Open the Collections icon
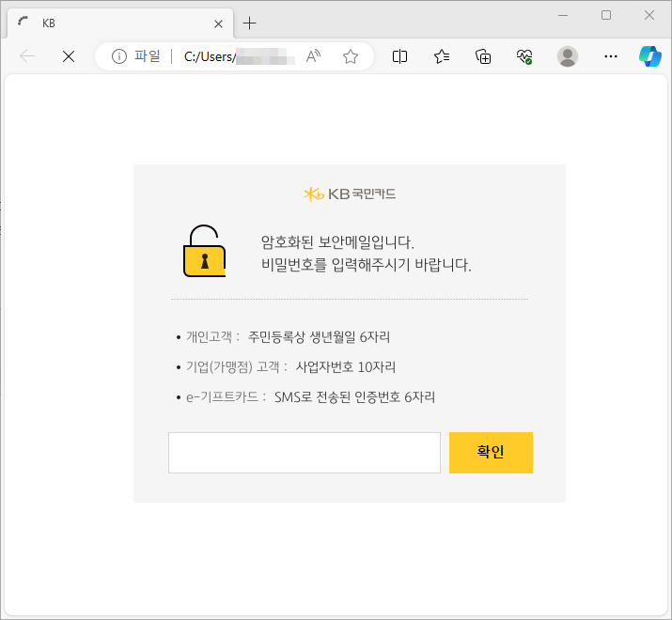The width and height of the screenshot is (672, 620). pos(483,56)
